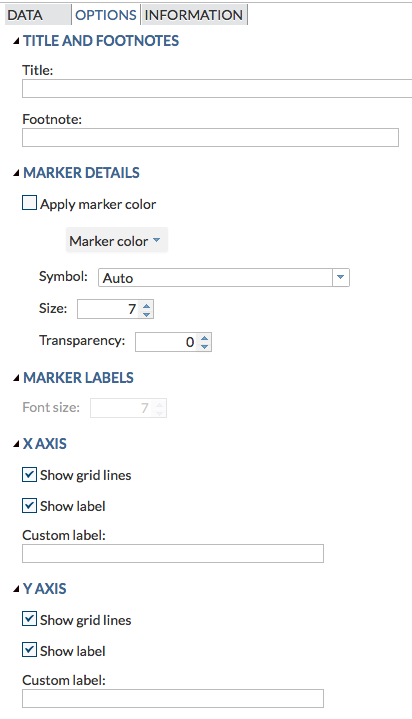Viewport: 412px width, 719px height.
Task: Collapse the Title and Footnotes section triangle
Action: point(17,41)
